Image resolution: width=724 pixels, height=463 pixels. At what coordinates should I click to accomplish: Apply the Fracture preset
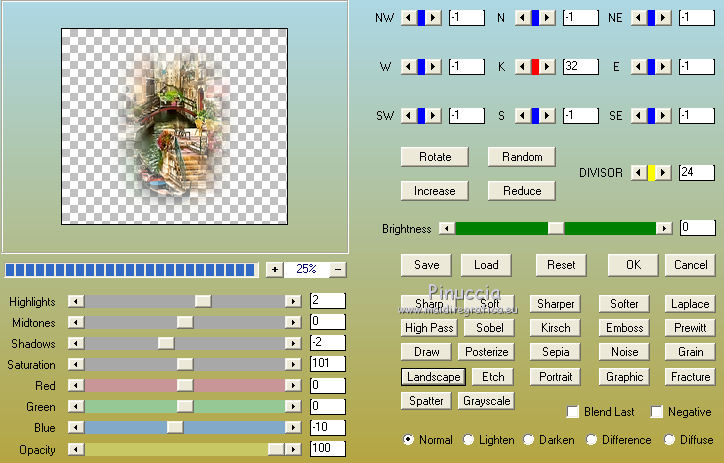click(690, 377)
